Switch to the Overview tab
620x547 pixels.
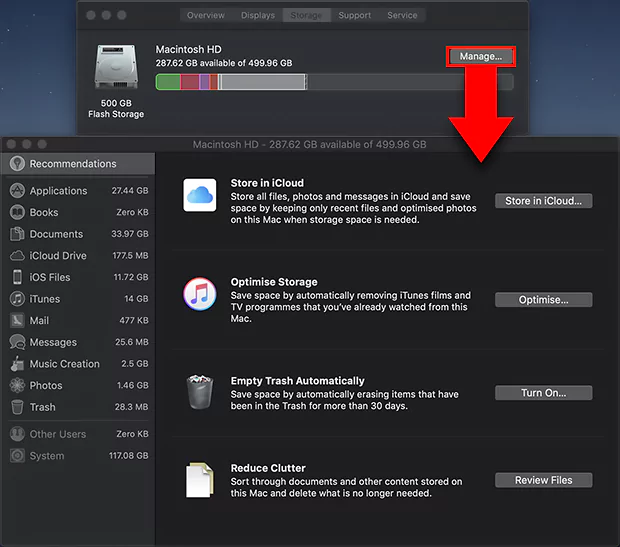coord(206,15)
